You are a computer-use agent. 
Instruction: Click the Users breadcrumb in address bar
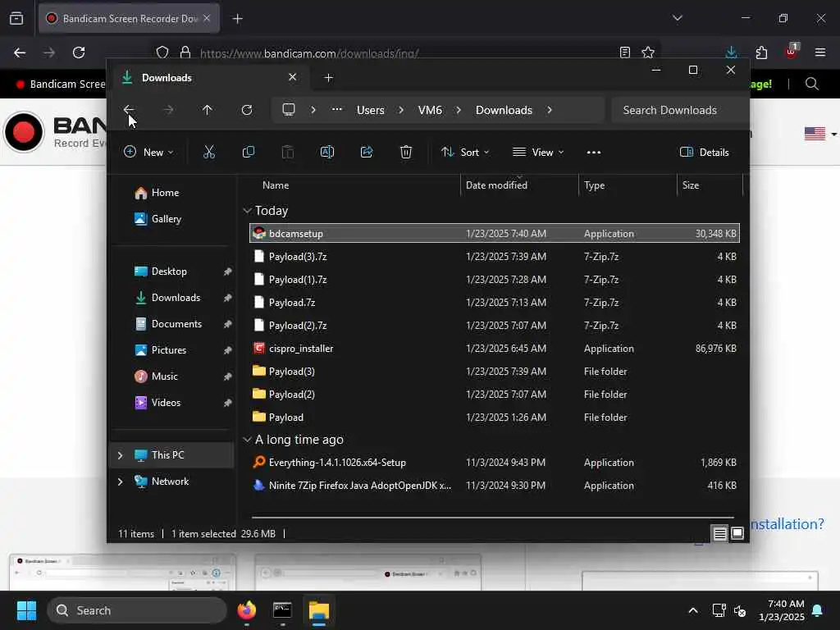(x=370, y=110)
